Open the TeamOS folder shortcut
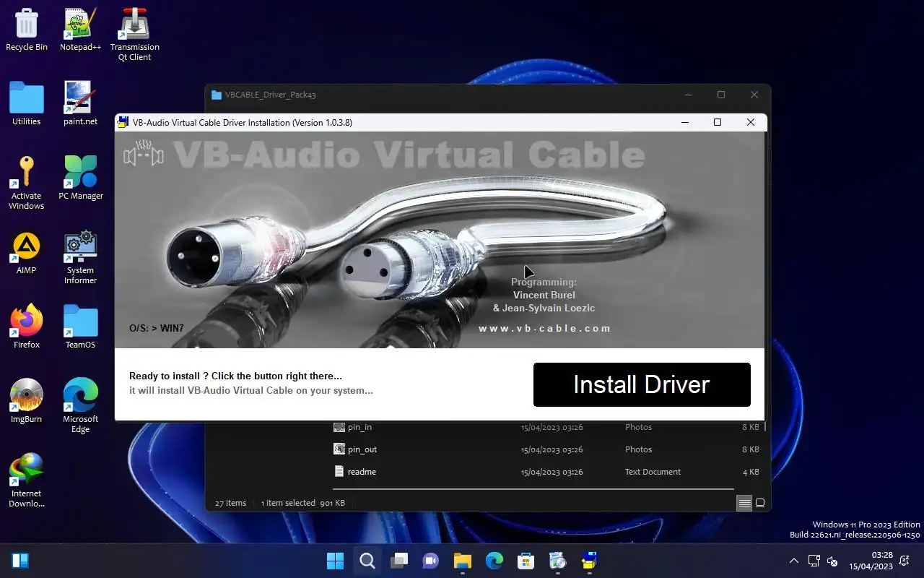Image resolution: width=924 pixels, height=578 pixels. pos(80,327)
